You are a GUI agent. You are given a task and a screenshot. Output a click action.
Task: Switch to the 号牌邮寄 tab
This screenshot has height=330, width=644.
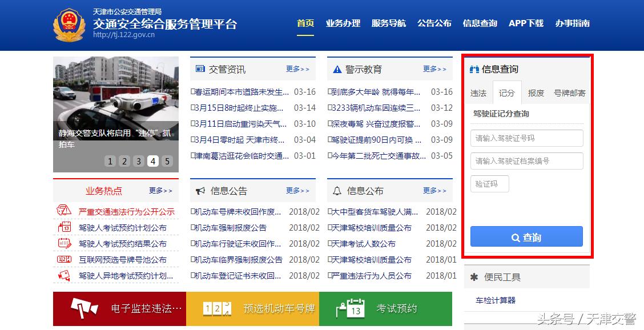pos(570,92)
